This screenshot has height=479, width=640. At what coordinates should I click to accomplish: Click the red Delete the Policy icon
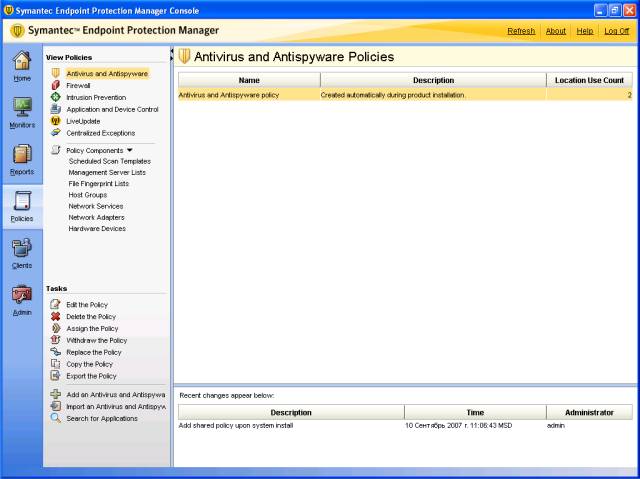[56, 316]
